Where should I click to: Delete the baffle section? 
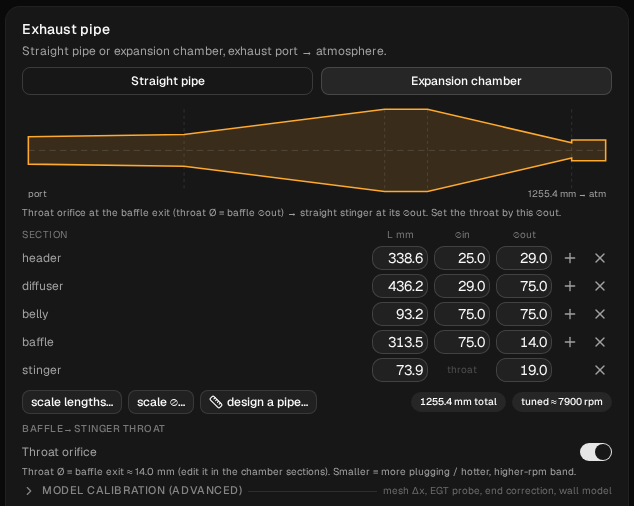[x=600, y=342]
